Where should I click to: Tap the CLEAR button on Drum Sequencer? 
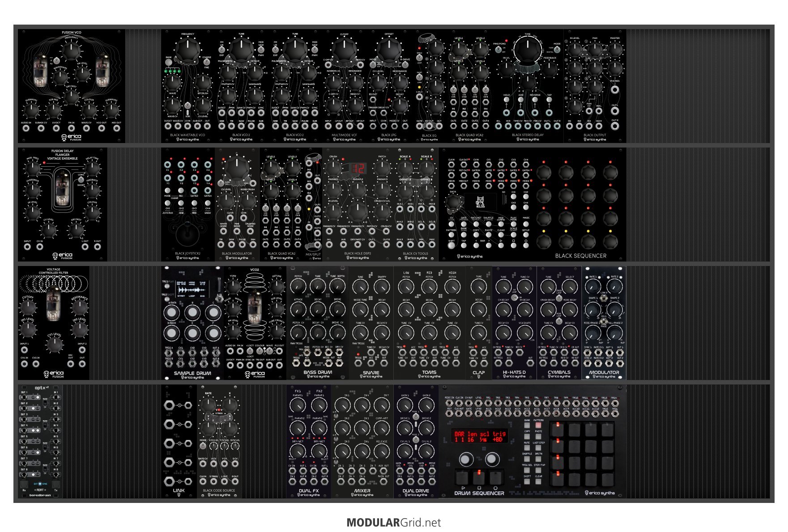(x=538, y=481)
